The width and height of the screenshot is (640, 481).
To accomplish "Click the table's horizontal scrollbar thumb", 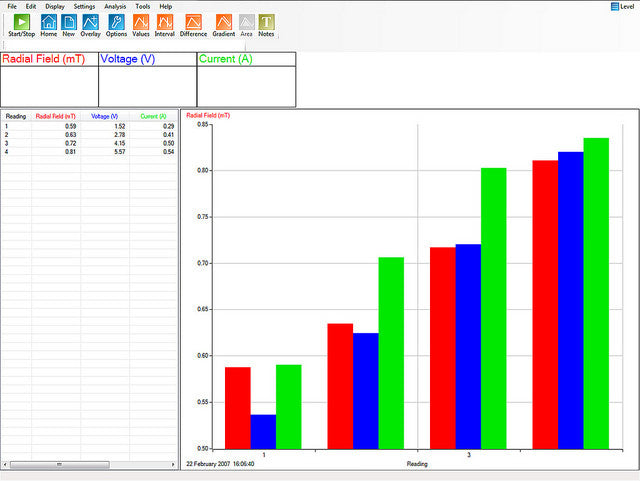I will [60, 465].
